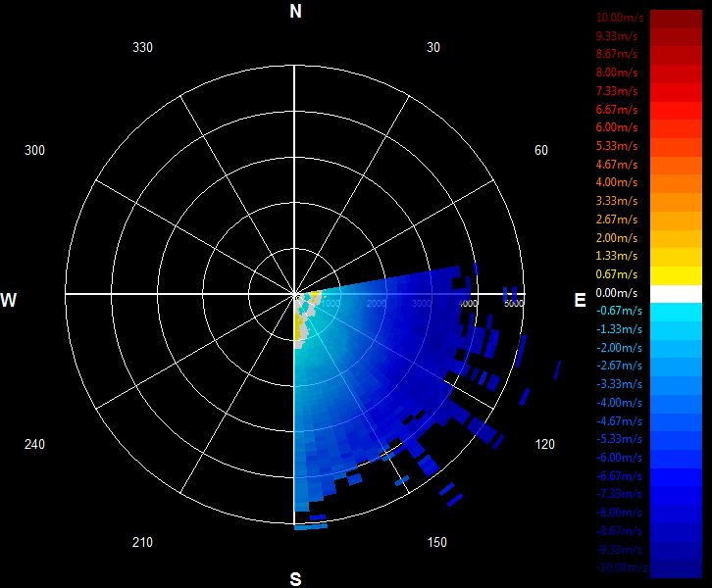Click the 5000 range ring label
Viewport: 712px width, 588px height.
(x=514, y=303)
